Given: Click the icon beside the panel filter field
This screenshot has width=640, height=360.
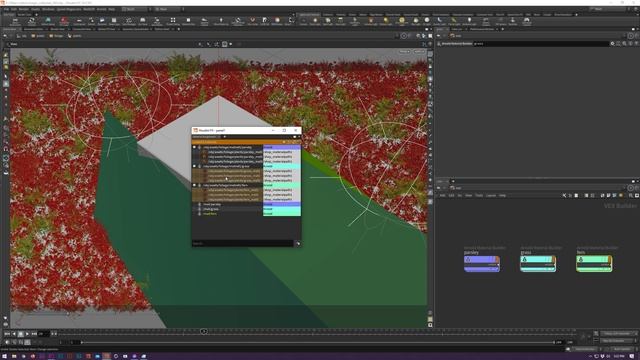Looking at the screenshot, I should pyautogui.click(x=298, y=244).
